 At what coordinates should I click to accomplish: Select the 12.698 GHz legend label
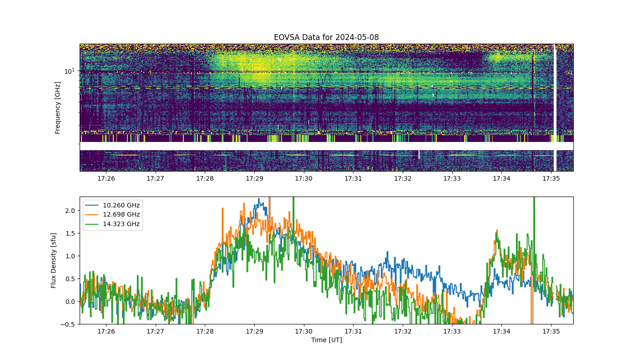click(121, 214)
